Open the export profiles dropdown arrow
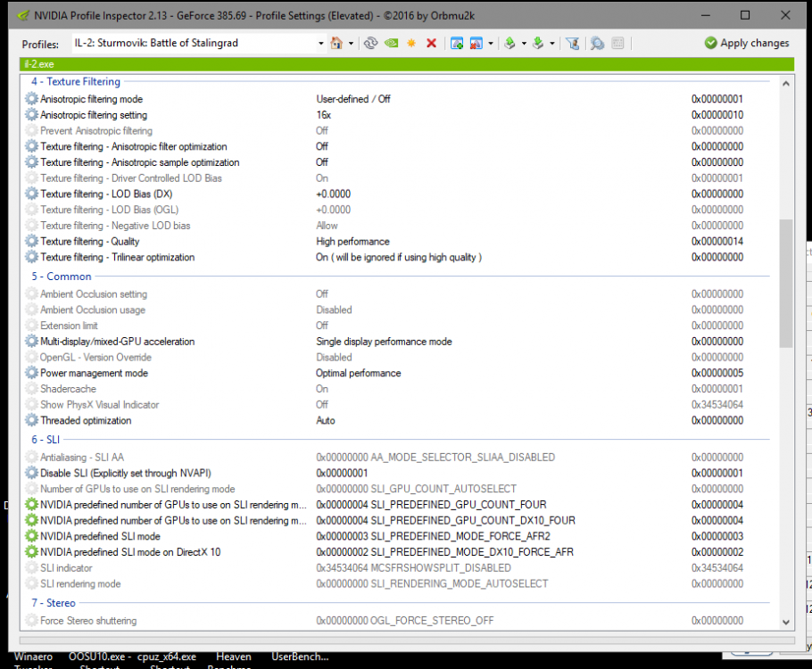The height and width of the screenshot is (669, 812). point(524,44)
